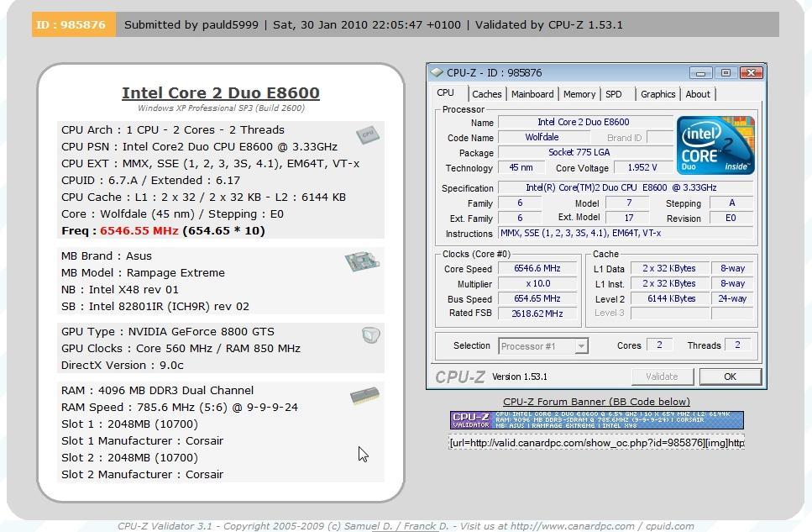Click the Name field Intel Core 2 Duo E8600
Screen dimensions: 812x532
[x=585, y=122]
